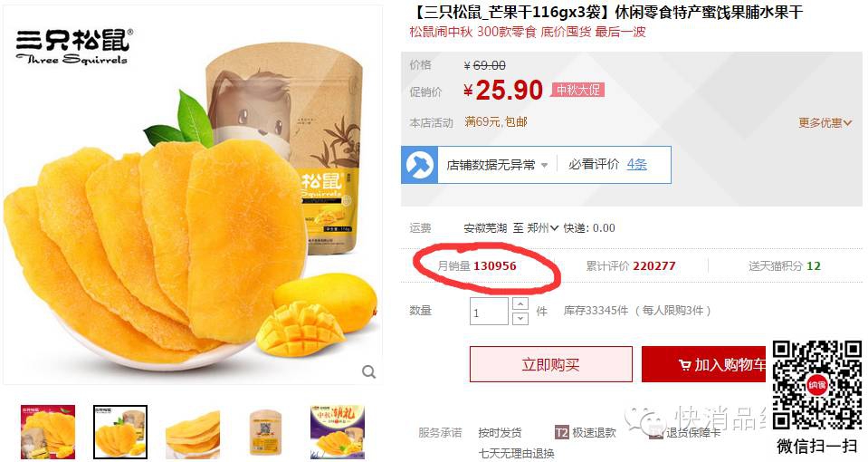Click the shopping cart icon in red button
The height and width of the screenshot is (462, 868).
pyautogui.click(x=685, y=365)
